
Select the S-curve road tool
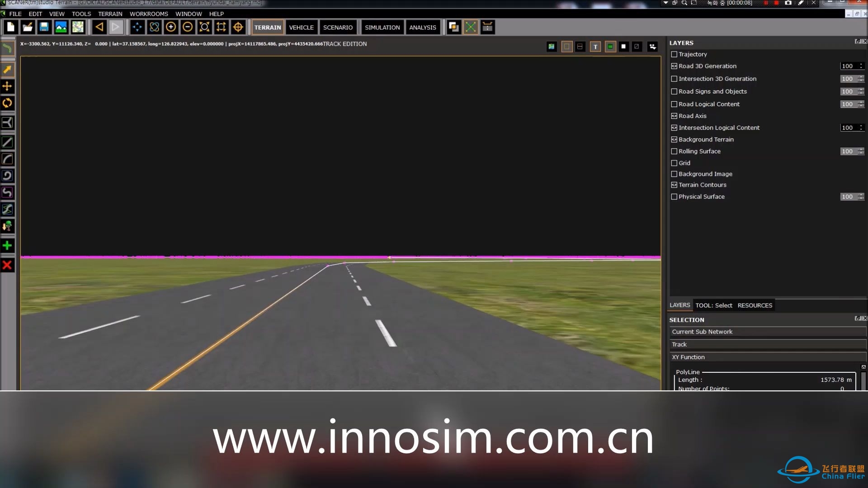pos(7,192)
